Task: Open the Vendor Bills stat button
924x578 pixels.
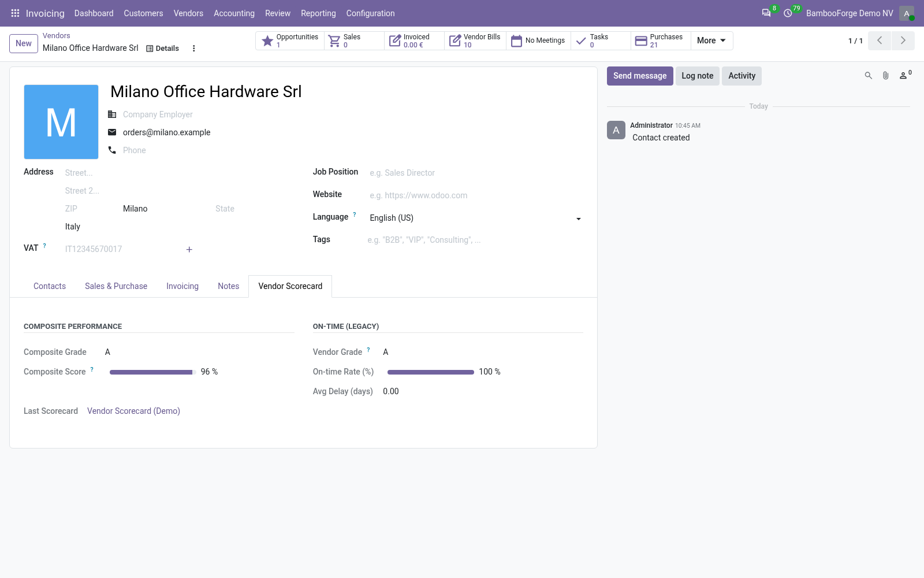Action: [475, 40]
